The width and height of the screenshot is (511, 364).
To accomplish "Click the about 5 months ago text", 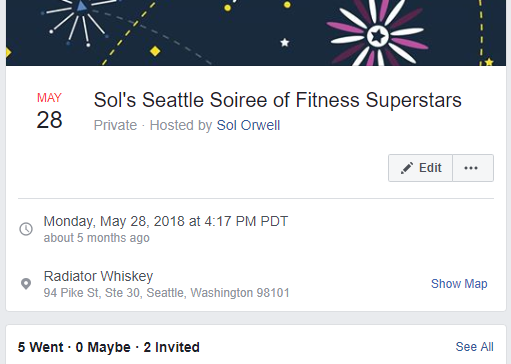I will click(97, 238).
